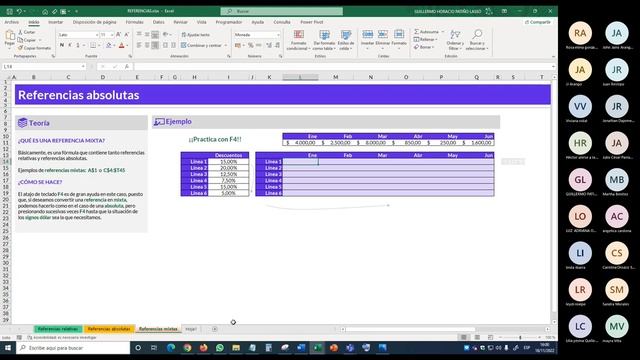Open the Power Pivot tab
The image size is (640, 360).
(x=312, y=22)
